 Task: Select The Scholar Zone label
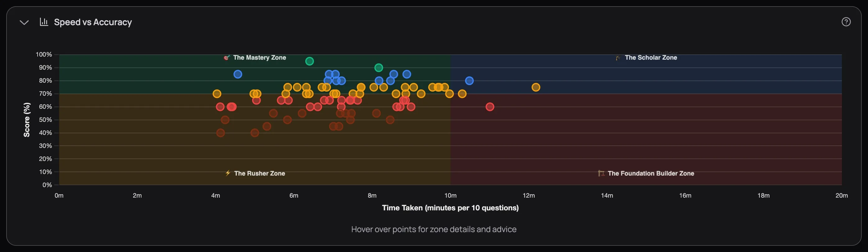pyautogui.click(x=651, y=57)
